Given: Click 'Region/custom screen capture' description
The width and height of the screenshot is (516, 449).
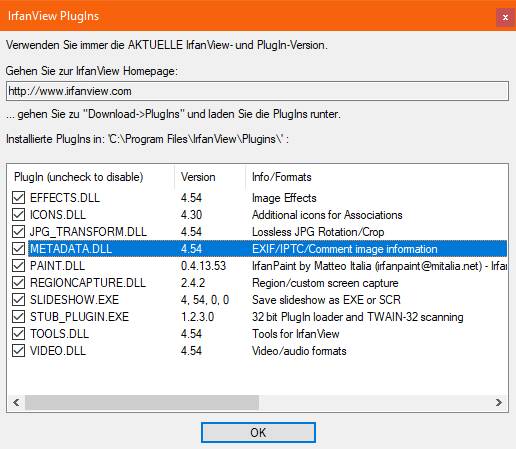Looking at the screenshot, I should click(325, 283).
